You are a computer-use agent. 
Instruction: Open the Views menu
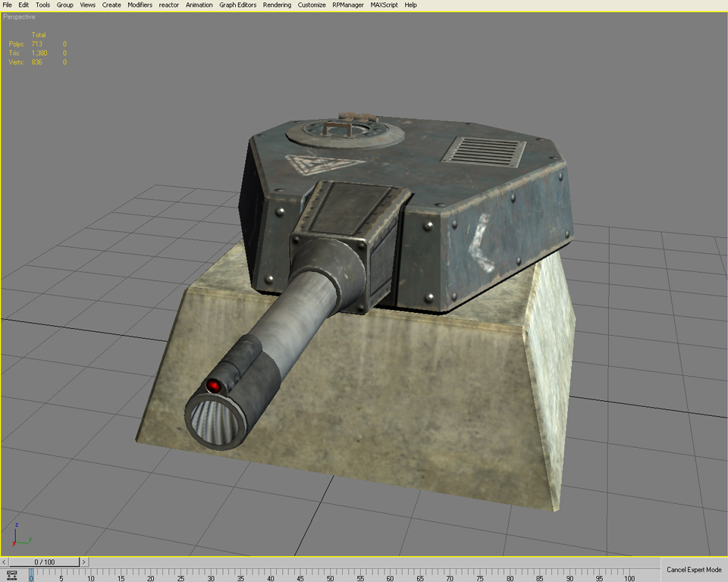tap(87, 5)
